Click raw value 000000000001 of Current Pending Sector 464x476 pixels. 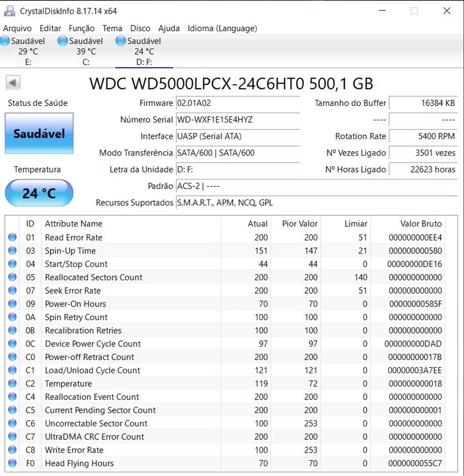[415, 410]
